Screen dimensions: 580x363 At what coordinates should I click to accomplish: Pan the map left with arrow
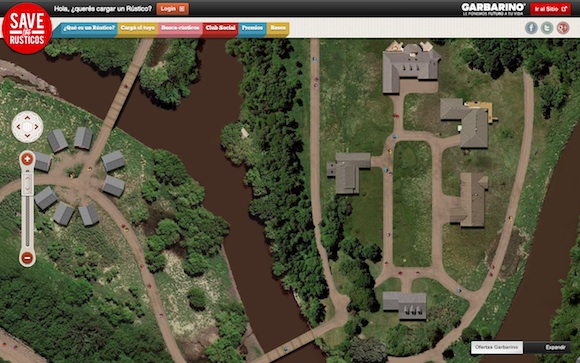(x=18, y=127)
